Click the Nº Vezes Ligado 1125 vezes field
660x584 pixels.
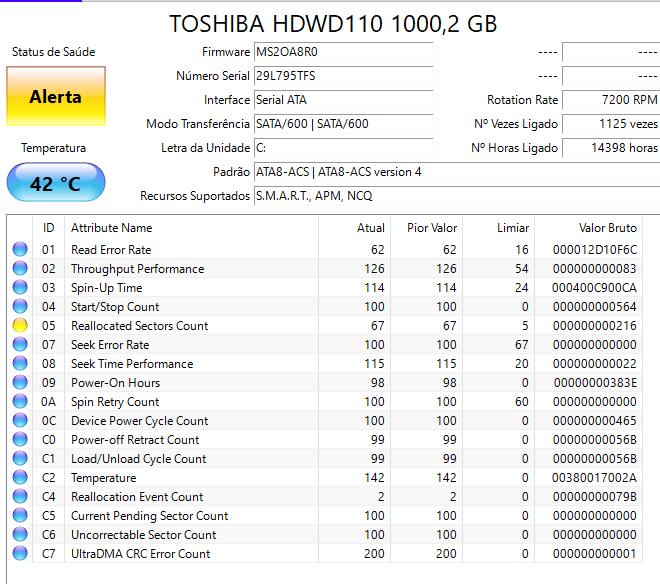pyautogui.click(x=611, y=124)
